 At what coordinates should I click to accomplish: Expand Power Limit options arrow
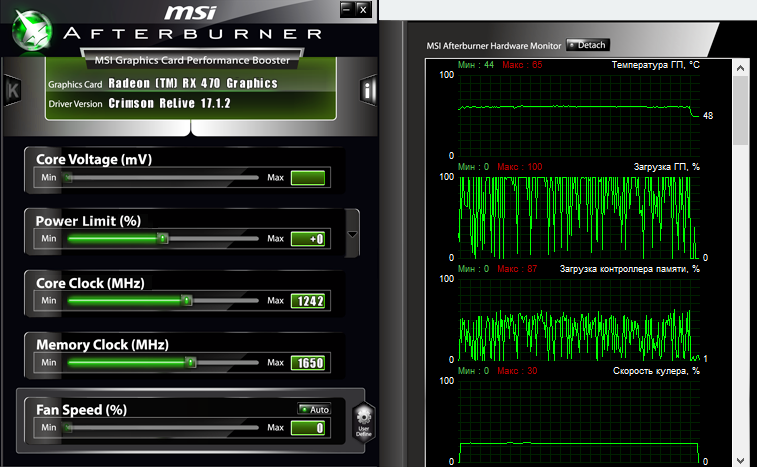pos(352,234)
